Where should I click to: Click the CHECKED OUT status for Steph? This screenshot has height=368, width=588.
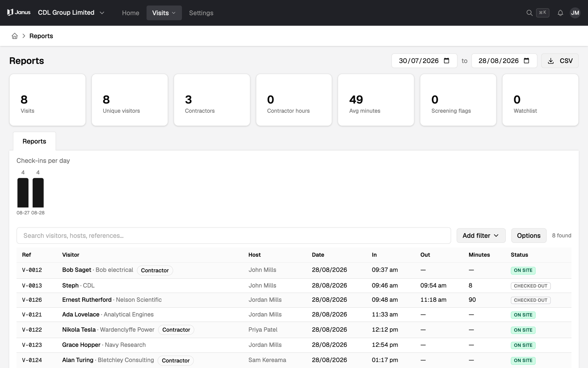(530, 286)
